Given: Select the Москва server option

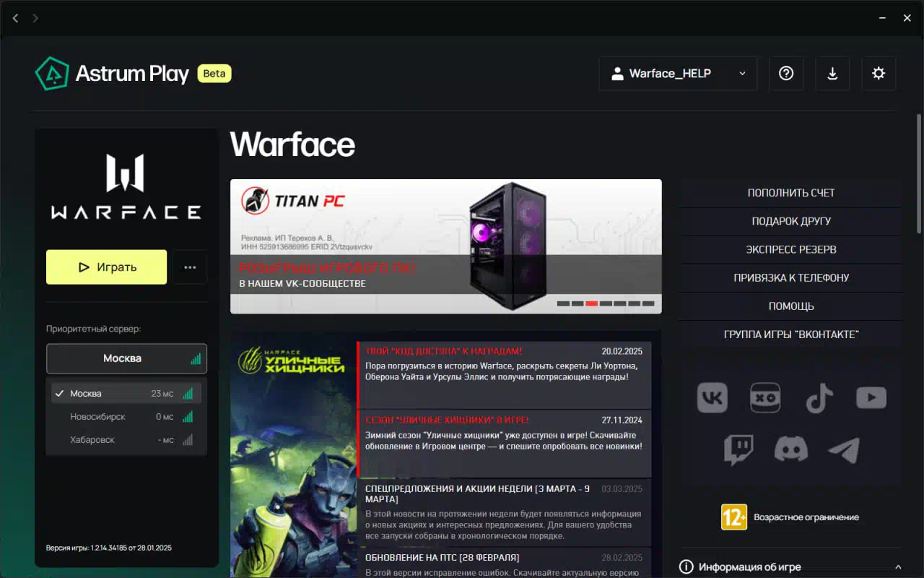Looking at the screenshot, I should 126,394.
